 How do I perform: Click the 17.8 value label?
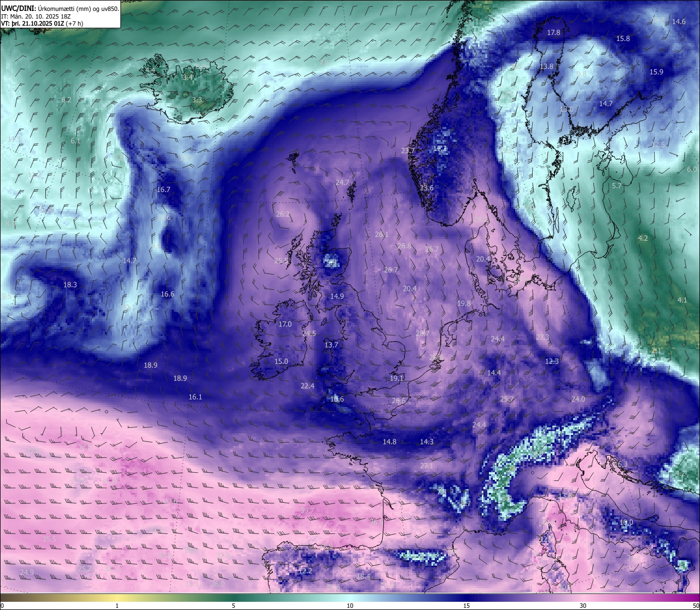554,33
